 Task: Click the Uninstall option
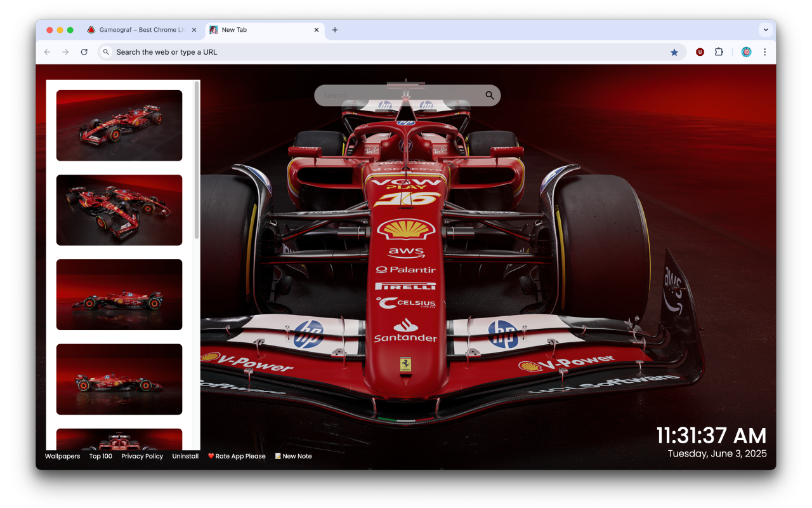click(185, 456)
